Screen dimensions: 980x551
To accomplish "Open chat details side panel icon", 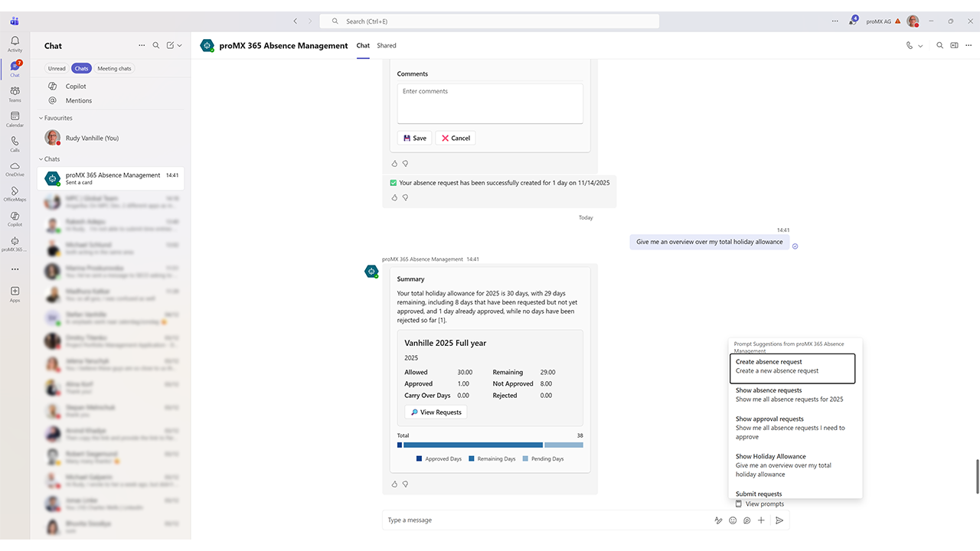I will (954, 46).
